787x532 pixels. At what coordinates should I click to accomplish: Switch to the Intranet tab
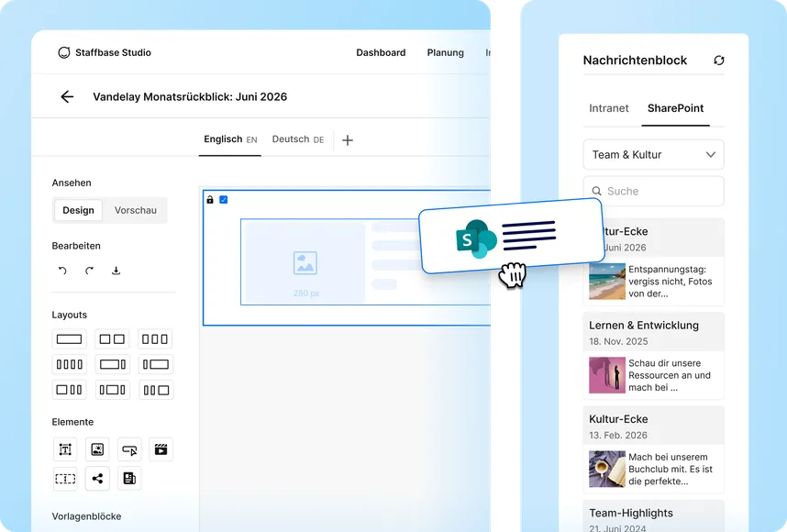click(x=609, y=108)
